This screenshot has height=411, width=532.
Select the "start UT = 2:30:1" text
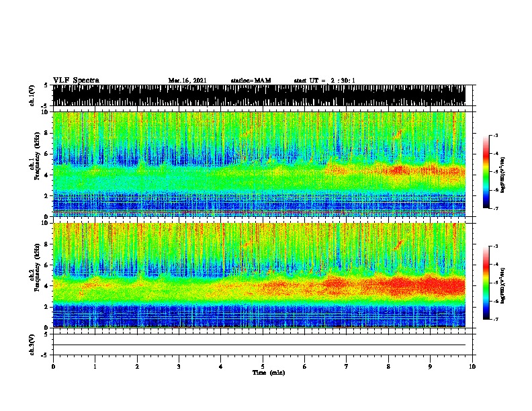click(x=324, y=81)
